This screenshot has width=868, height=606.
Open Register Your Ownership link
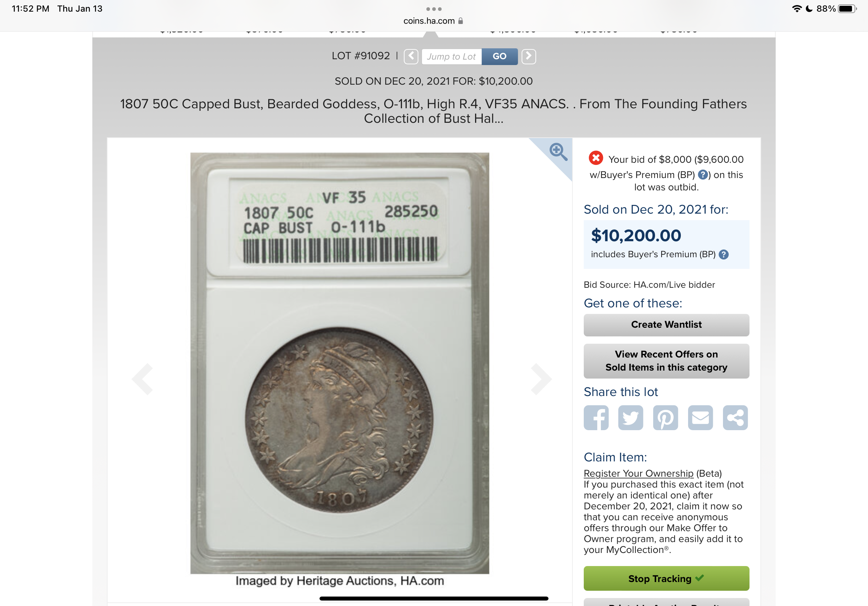(x=638, y=473)
